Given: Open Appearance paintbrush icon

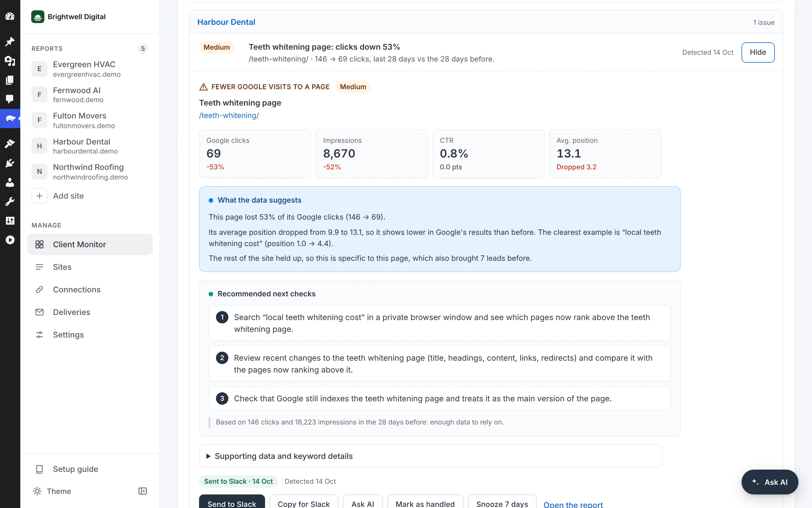Looking at the screenshot, I should click(x=10, y=144).
